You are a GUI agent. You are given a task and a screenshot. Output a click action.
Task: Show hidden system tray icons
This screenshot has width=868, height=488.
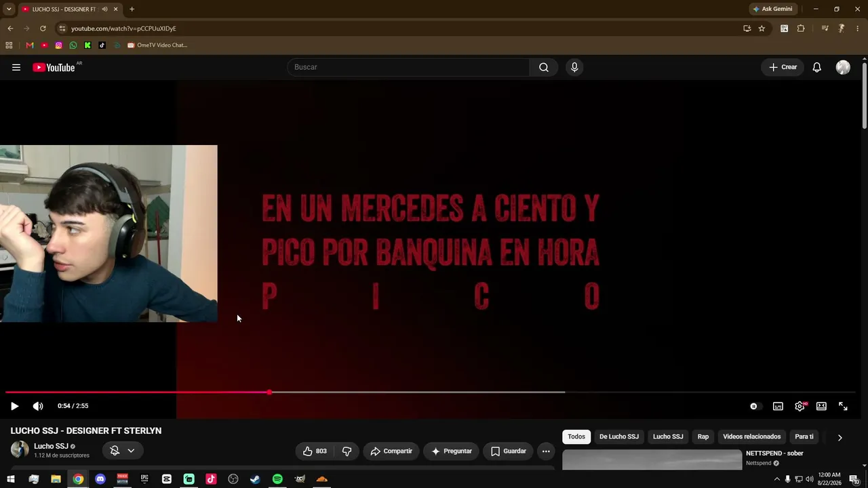pyautogui.click(x=776, y=479)
